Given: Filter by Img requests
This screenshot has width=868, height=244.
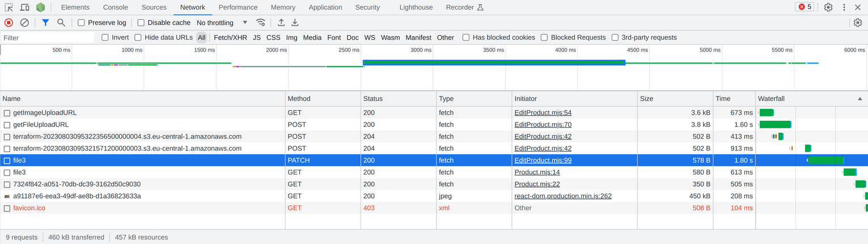Looking at the screenshot, I should pyautogui.click(x=291, y=37).
